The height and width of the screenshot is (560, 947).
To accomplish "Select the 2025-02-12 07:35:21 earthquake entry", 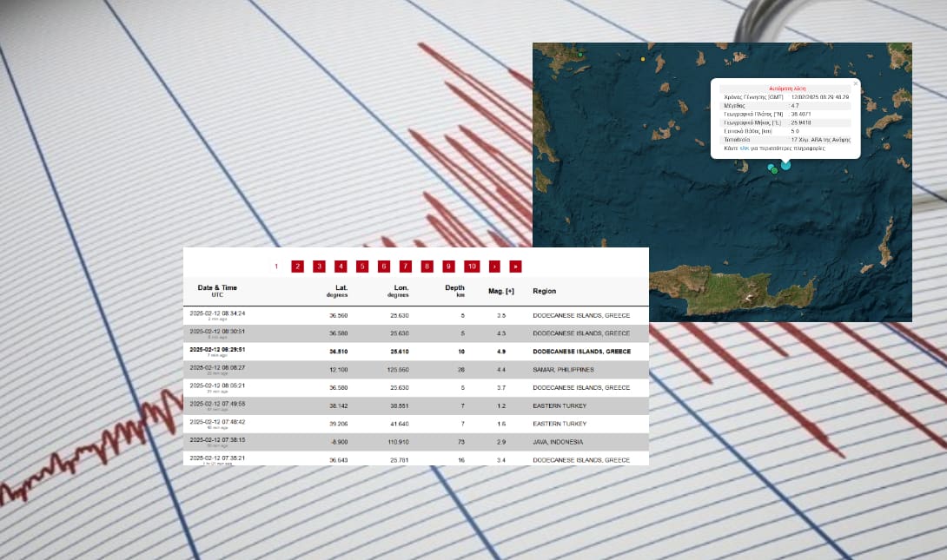I will 415,458.
